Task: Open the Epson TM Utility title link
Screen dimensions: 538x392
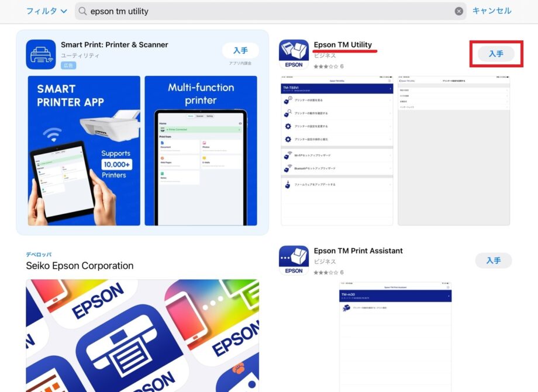Action: click(x=343, y=45)
